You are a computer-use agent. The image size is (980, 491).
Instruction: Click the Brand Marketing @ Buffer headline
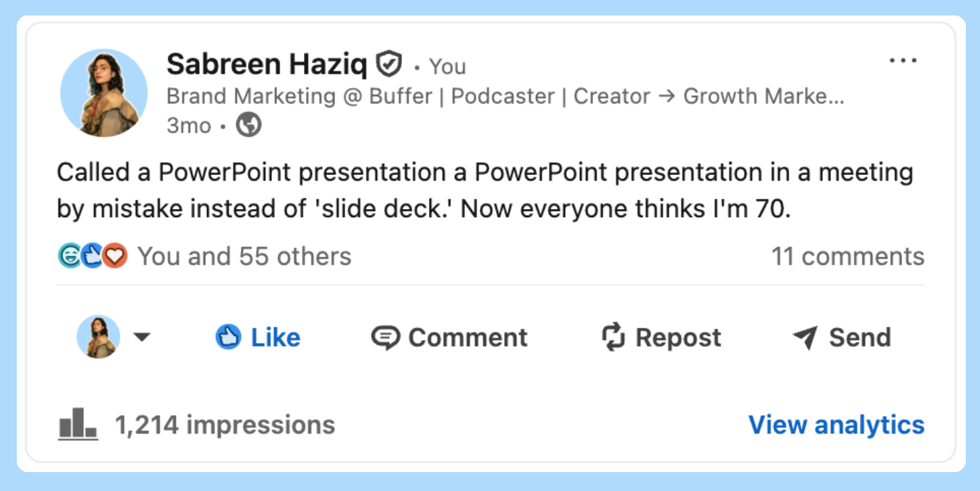tap(506, 96)
